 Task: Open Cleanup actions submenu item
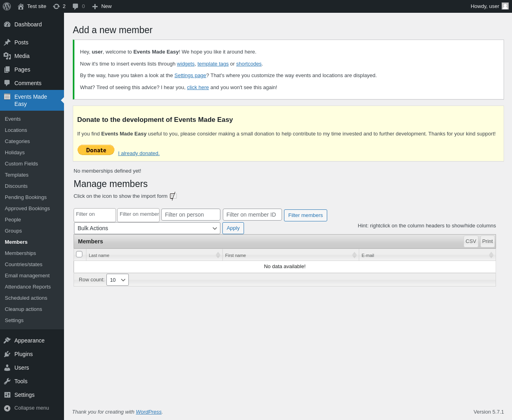click(x=23, y=309)
